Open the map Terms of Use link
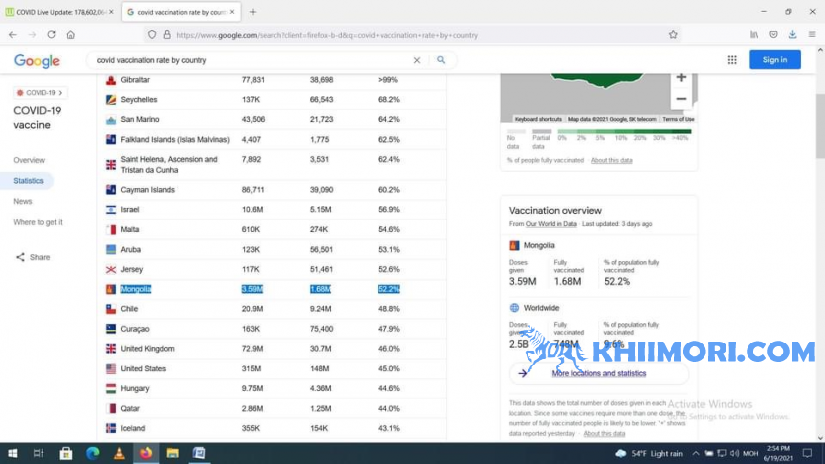The width and height of the screenshot is (825, 464). (678, 119)
